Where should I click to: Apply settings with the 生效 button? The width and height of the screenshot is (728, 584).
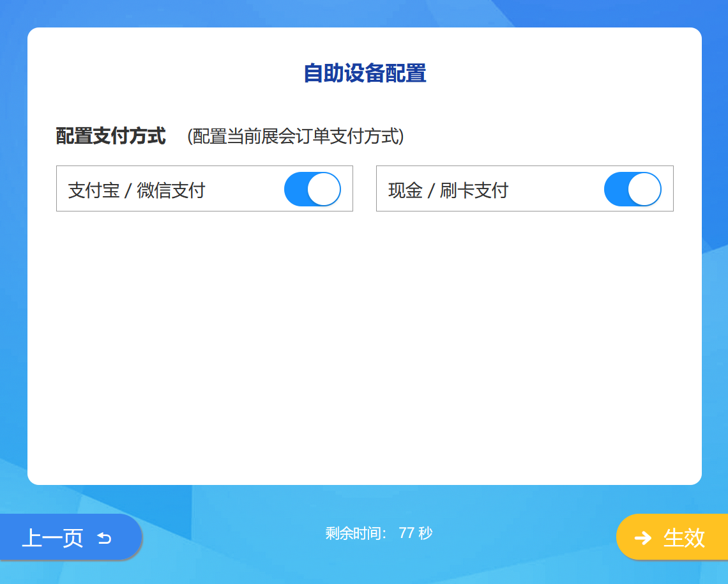pyautogui.click(x=672, y=537)
